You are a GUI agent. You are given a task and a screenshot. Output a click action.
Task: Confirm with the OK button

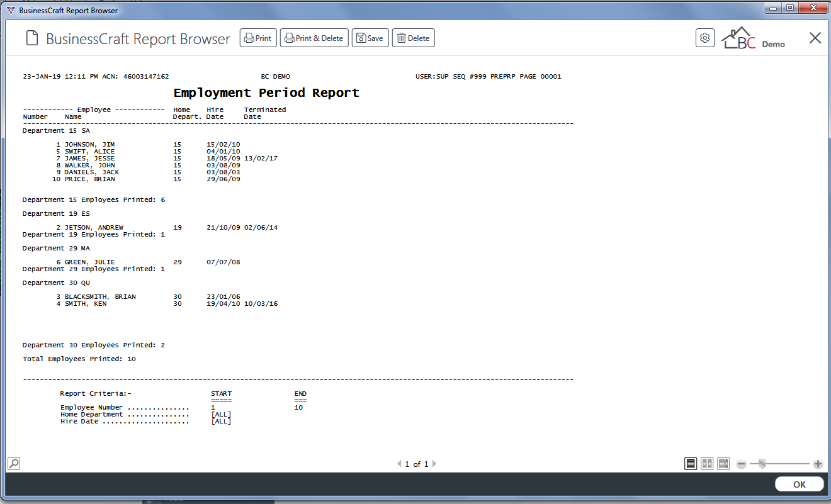[x=800, y=484]
